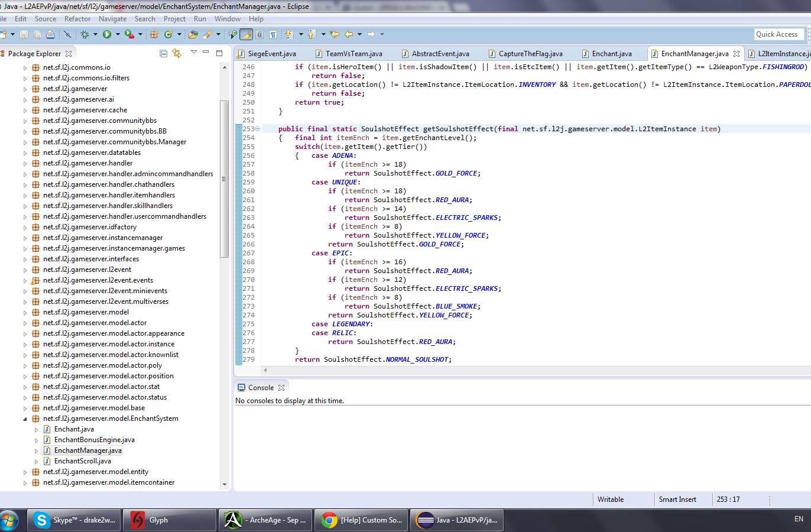811x532 pixels.
Task: Select the Print icon on the toolbar
Action: click(x=50, y=34)
